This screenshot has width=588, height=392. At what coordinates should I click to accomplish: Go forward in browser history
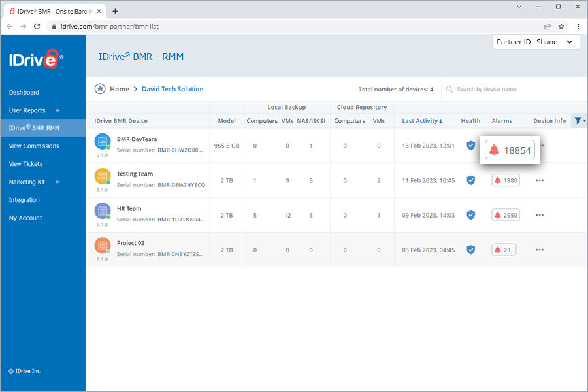(x=24, y=26)
